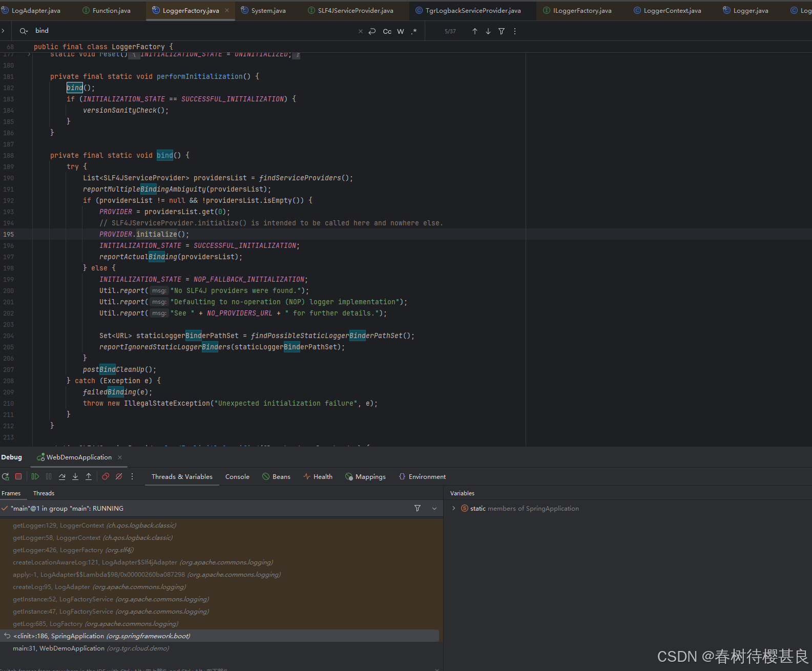Click the PROVIDER.initialize() call on line 195
Screen dimensions: 812x671
[144, 234]
